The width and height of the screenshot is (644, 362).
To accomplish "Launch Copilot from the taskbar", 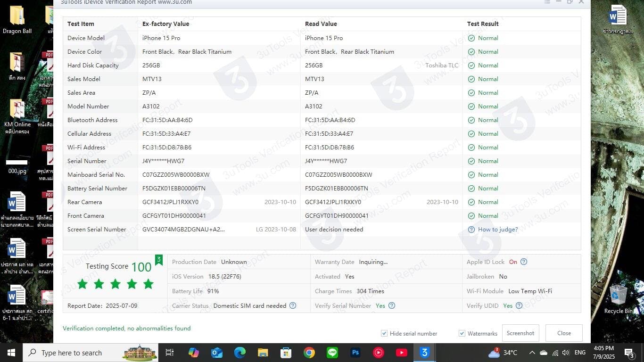I will click(x=194, y=353).
